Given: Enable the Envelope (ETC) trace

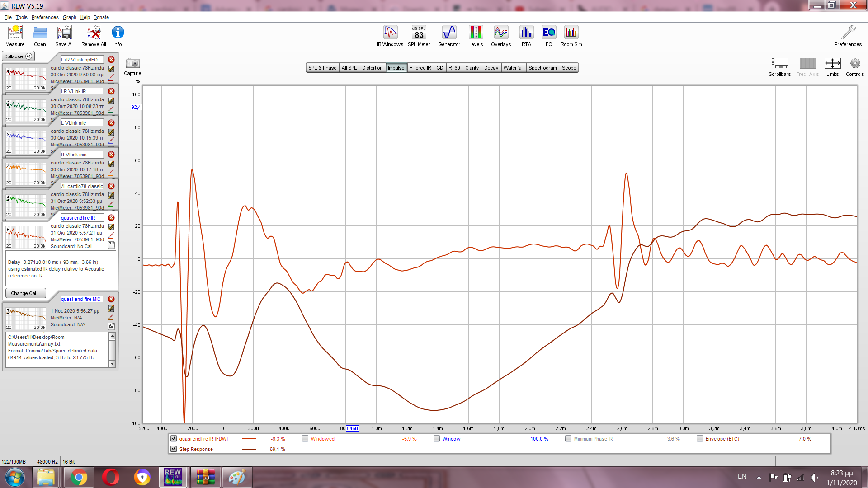Looking at the screenshot, I should coord(700,438).
